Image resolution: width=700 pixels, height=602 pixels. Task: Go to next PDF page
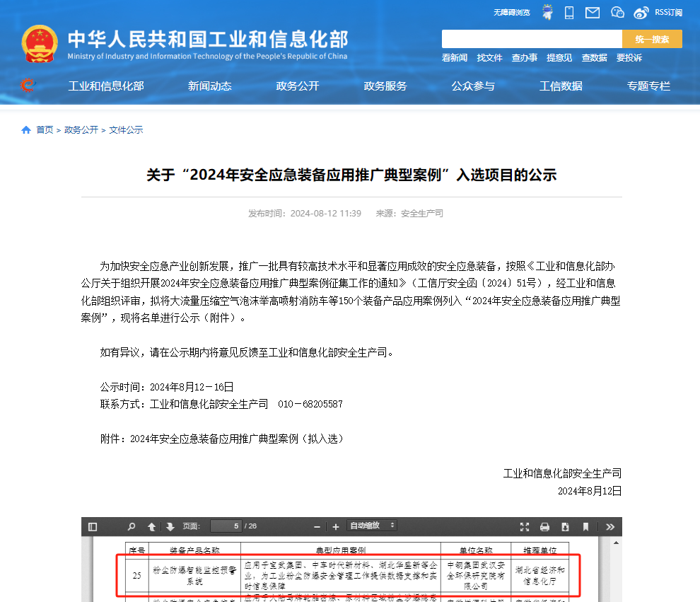click(x=170, y=527)
